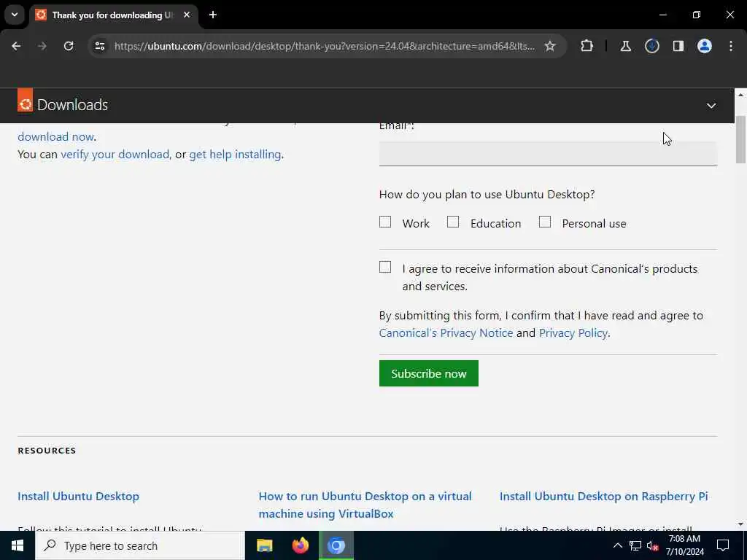747x560 pixels.
Task: Open File Explorer from the taskbar
Action: tap(264, 545)
